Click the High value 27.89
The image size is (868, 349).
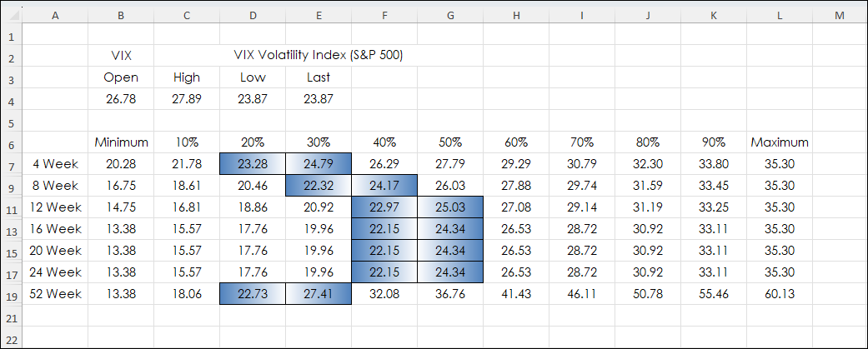coord(187,99)
